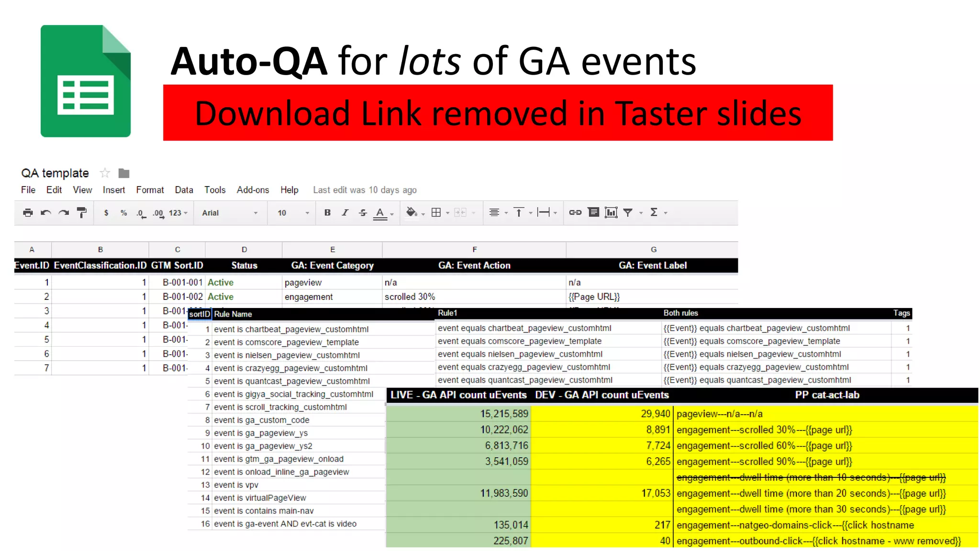Open the text wrapping dropdown arrow

click(x=555, y=213)
